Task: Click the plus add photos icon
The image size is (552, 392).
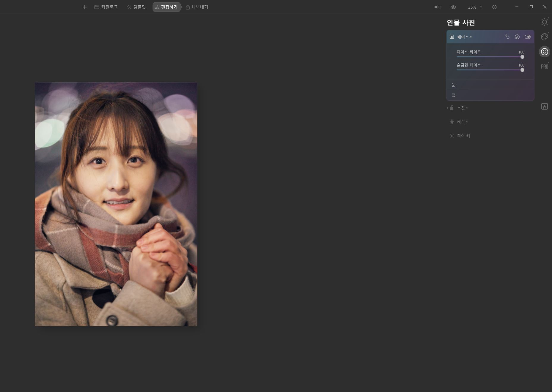Action: click(x=85, y=7)
